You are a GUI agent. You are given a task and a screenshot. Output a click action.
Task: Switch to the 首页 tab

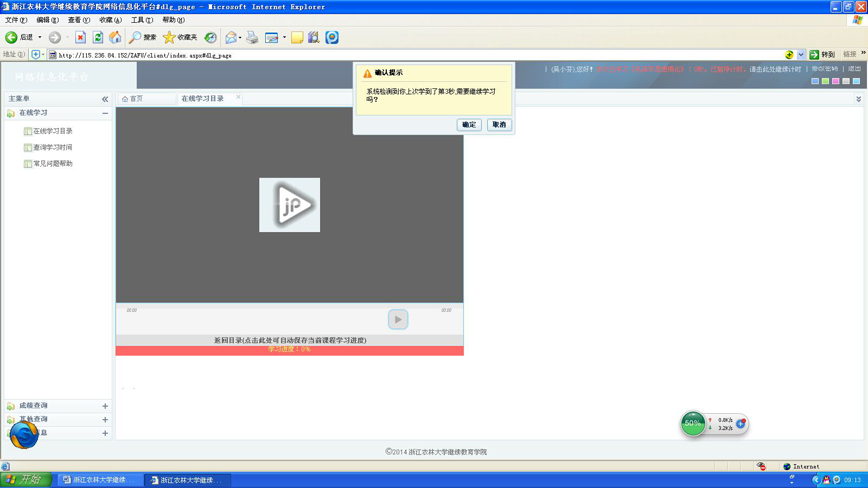(136, 99)
